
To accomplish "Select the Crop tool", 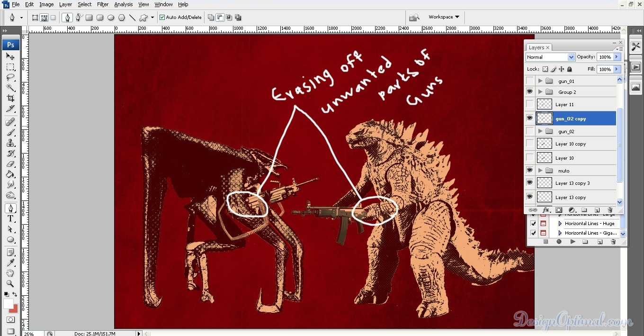I will tap(10, 99).
